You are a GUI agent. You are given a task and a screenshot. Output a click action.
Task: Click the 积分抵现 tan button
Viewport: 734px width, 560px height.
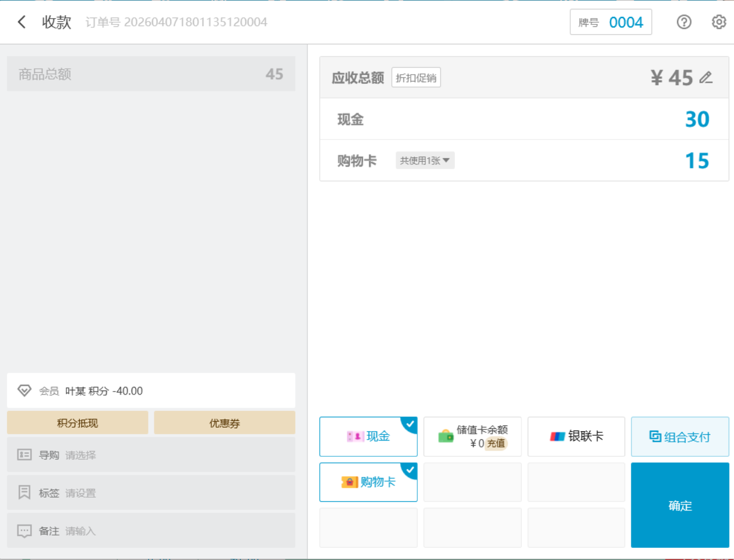[x=77, y=423]
